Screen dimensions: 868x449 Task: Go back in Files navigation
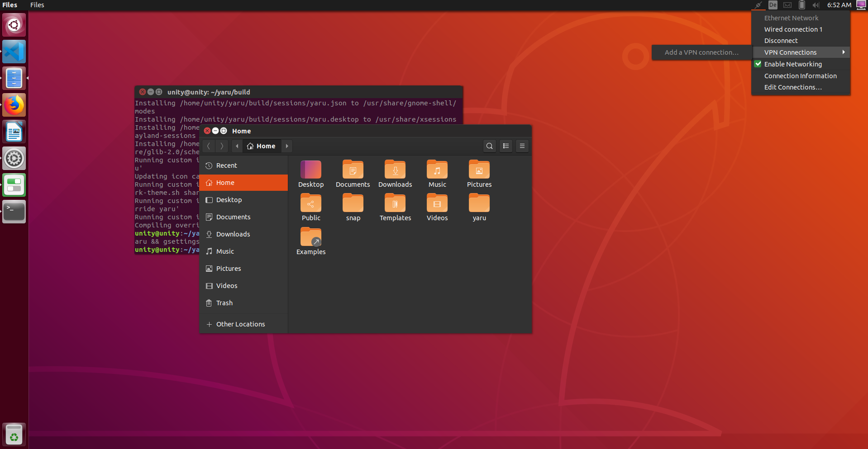pos(209,146)
